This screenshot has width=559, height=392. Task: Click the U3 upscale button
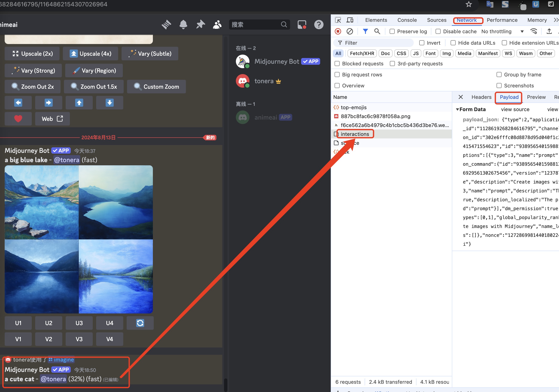click(79, 323)
